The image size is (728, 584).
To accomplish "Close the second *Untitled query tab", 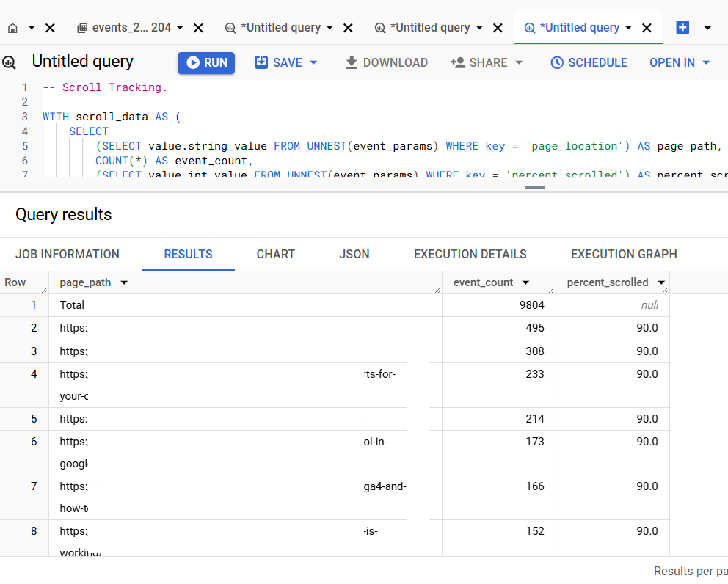I will tap(498, 29).
